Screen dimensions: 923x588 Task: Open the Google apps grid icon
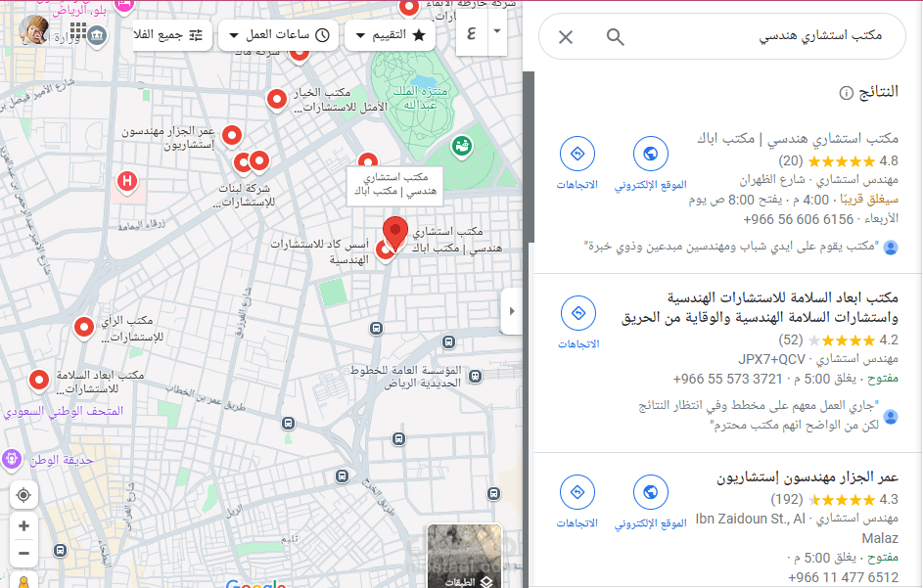click(78, 30)
